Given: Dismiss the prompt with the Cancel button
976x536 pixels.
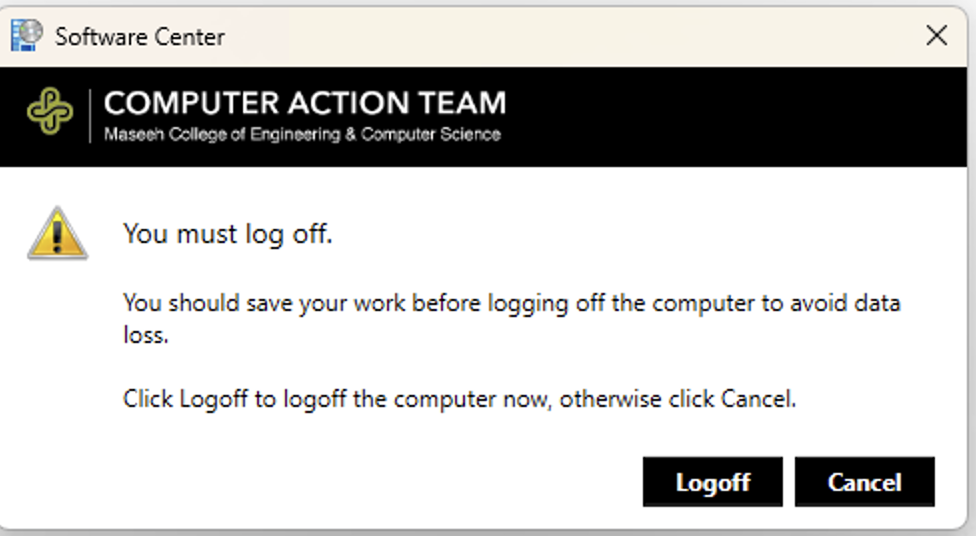Looking at the screenshot, I should point(865,482).
